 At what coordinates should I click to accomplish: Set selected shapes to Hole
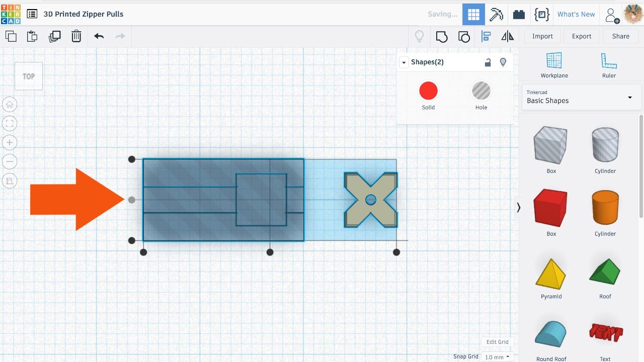(x=481, y=96)
